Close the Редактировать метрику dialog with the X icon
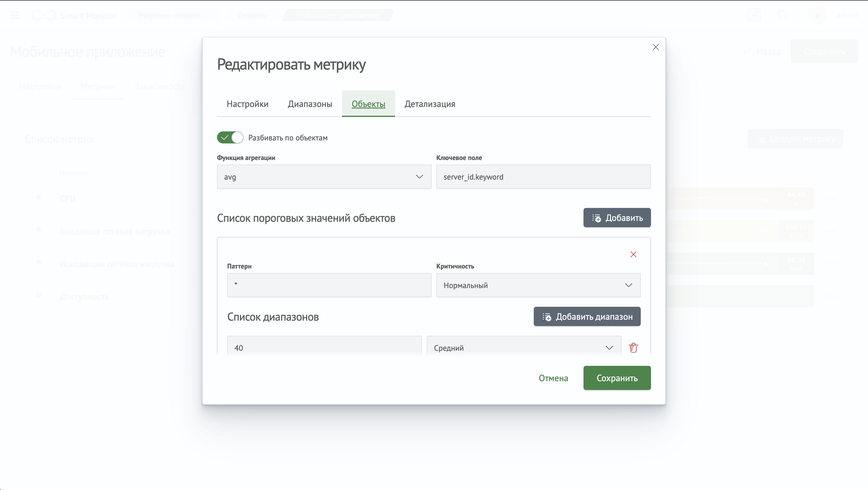The width and height of the screenshot is (868, 490). tap(656, 47)
